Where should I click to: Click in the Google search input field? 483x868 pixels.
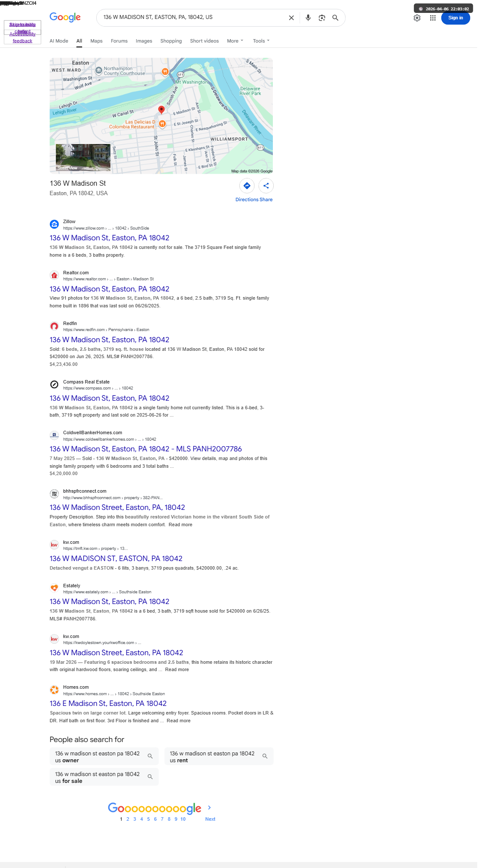click(193, 18)
